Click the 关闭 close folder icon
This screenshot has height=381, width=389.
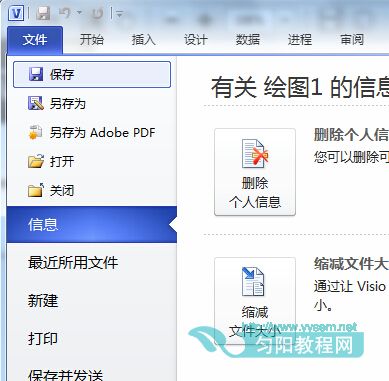[x=36, y=190]
